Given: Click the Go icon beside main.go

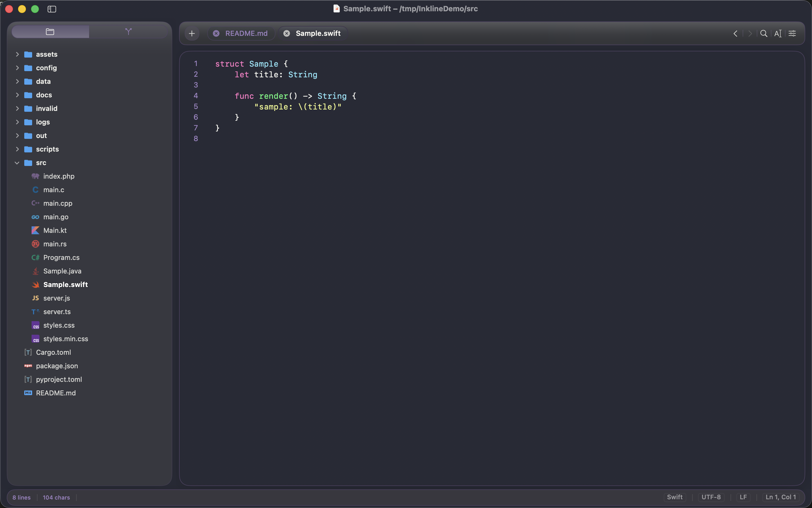Looking at the screenshot, I should tap(36, 217).
